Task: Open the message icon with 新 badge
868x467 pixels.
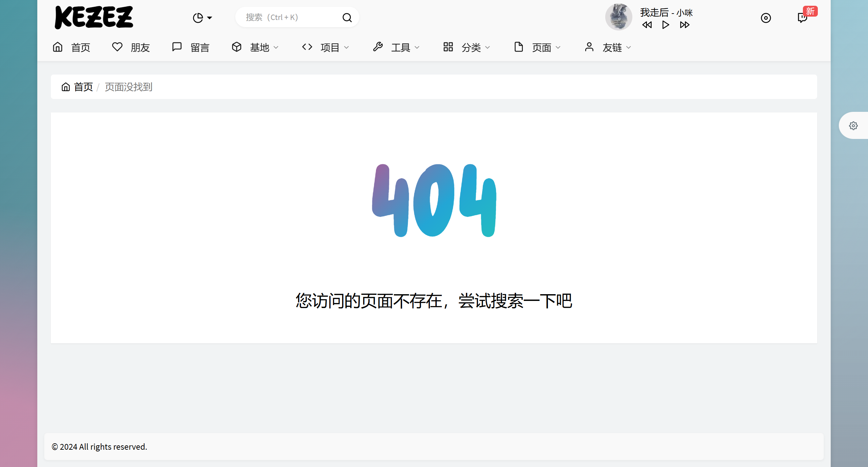Action: pyautogui.click(x=802, y=18)
